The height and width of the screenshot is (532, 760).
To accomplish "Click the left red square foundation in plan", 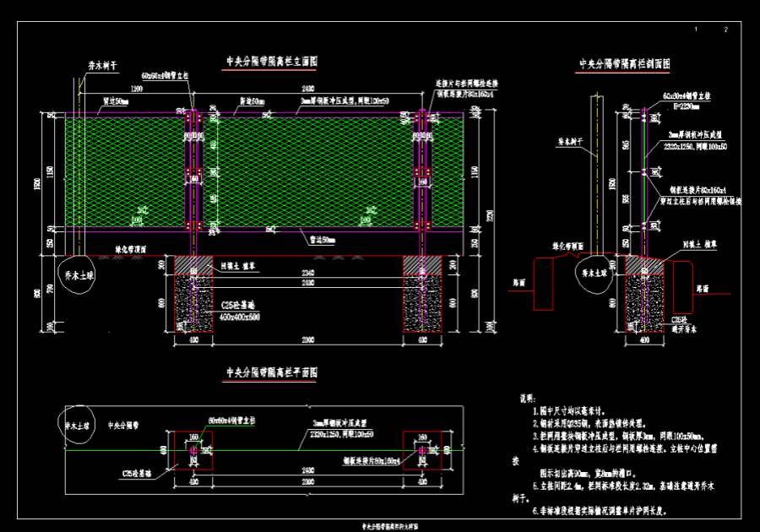I will (193, 451).
